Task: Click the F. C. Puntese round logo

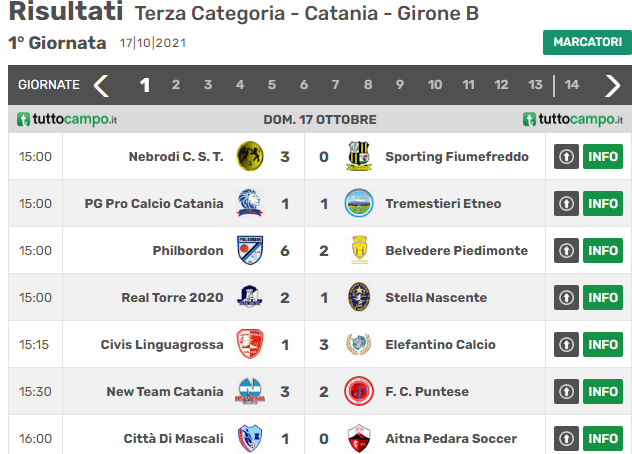Action: [x=359, y=391]
